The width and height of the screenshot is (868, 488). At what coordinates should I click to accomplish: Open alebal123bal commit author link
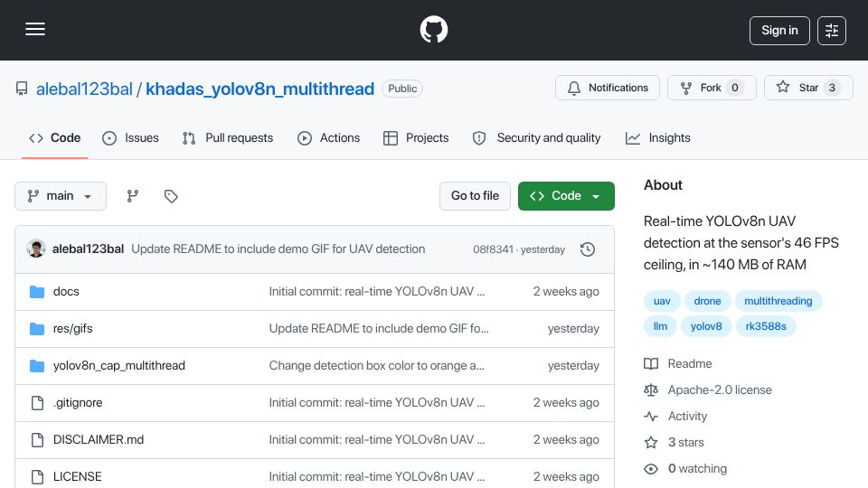pos(88,249)
